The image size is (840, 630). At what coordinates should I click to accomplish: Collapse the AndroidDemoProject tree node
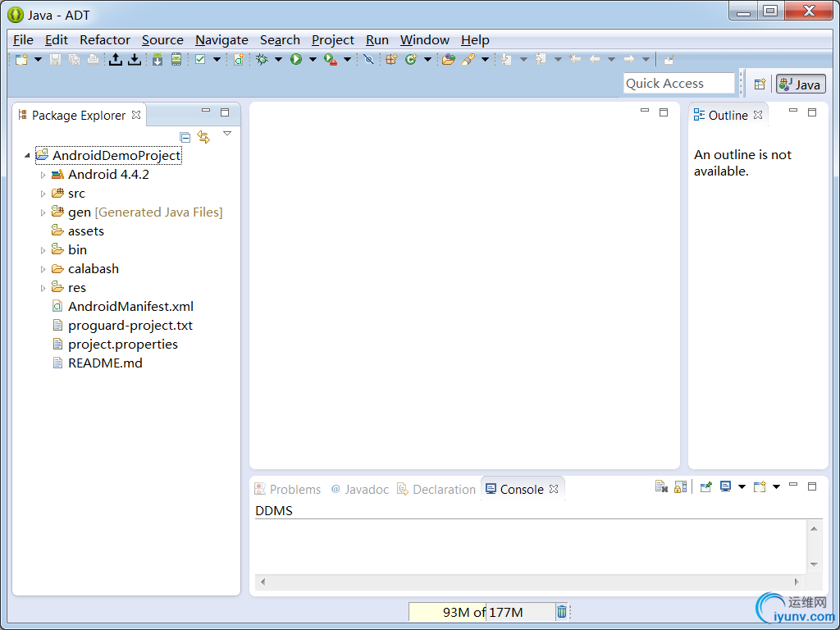coord(27,156)
